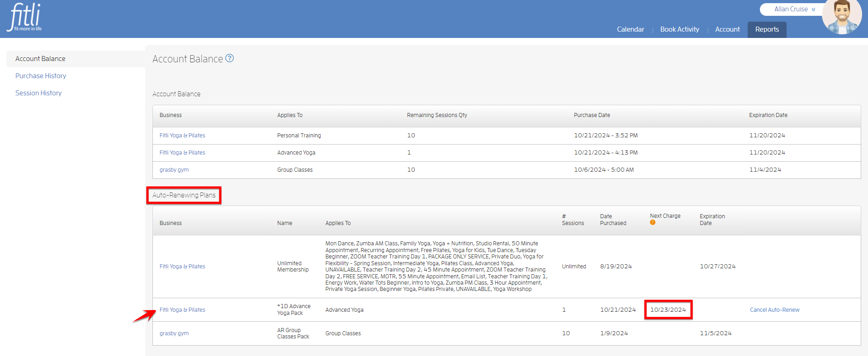The height and width of the screenshot is (356, 868).
Task: Click expiration date 11/5/2024
Action: click(716, 333)
